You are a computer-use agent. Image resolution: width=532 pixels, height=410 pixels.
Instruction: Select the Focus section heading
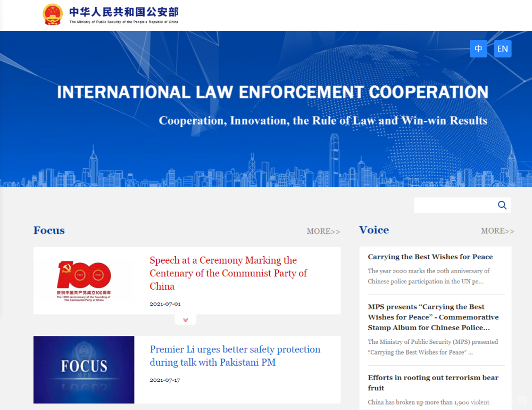tap(49, 230)
